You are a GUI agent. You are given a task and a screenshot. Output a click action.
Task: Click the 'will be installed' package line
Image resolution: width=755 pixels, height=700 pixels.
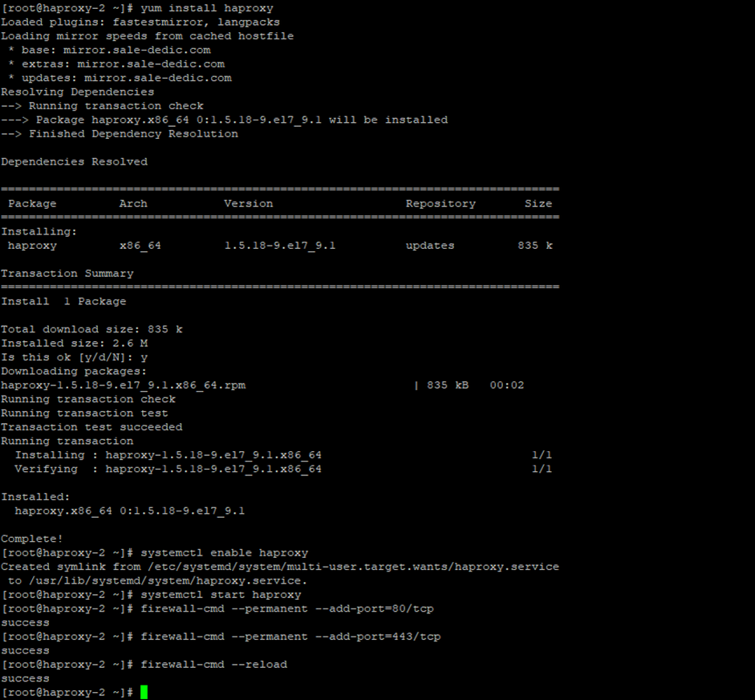pos(225,120)
